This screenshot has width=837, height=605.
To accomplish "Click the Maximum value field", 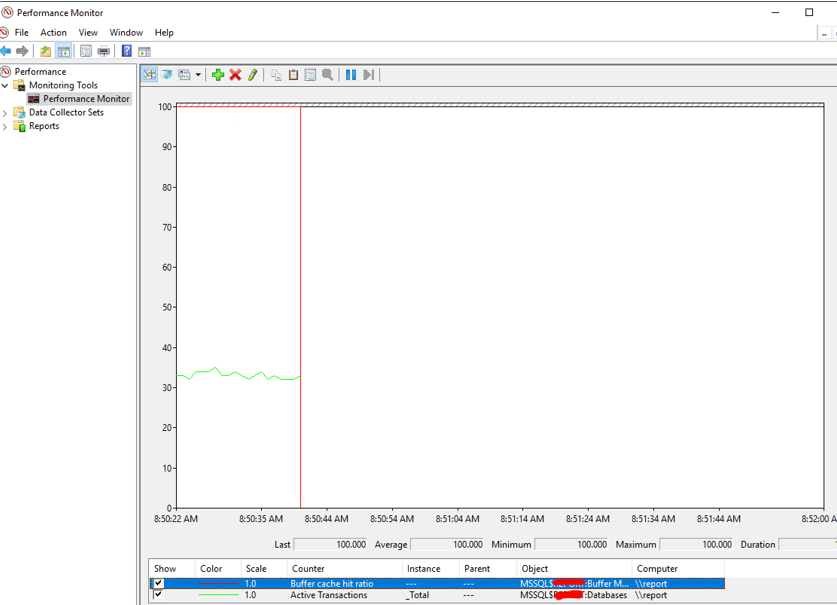I will [x=697, y=545].
